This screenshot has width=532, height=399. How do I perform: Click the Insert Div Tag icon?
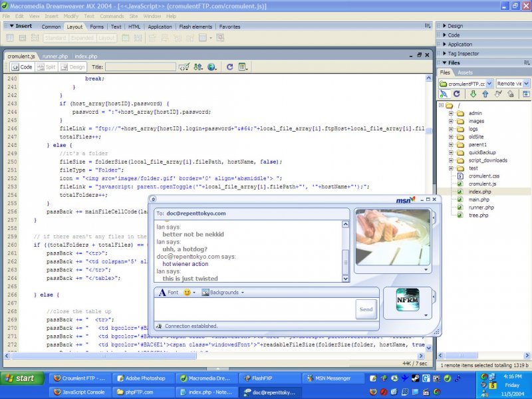[23, 38]
